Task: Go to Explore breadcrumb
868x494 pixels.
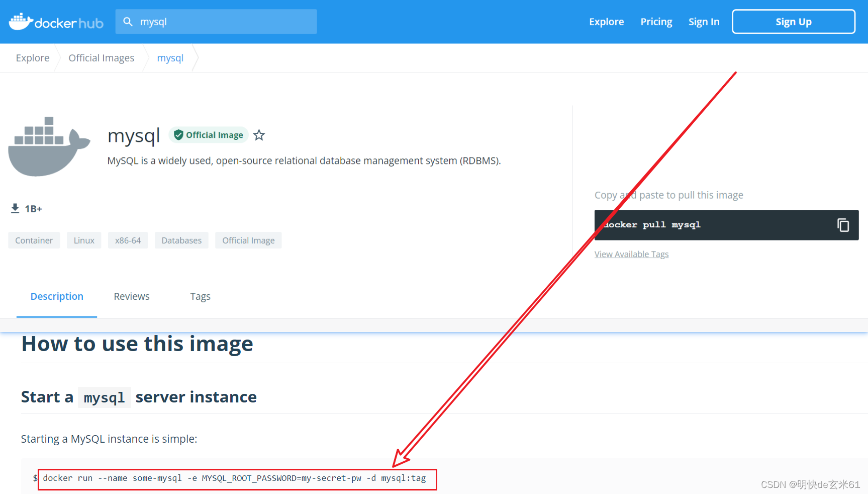Action: click(x=33, y=58)
